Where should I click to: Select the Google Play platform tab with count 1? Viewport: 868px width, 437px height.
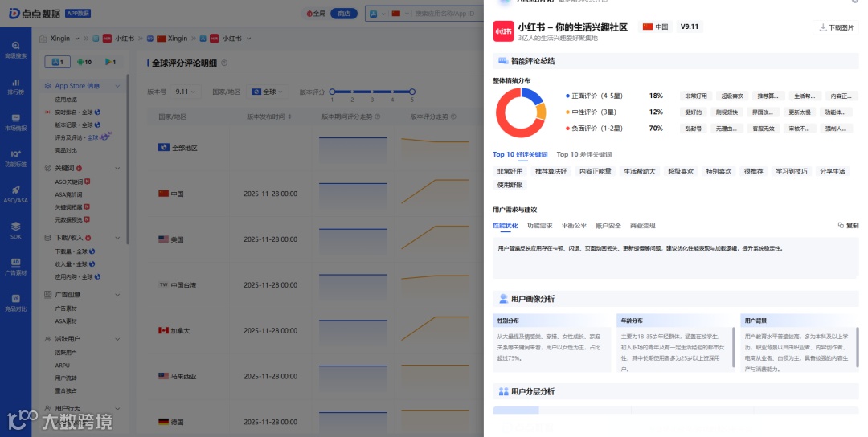[110, 62]
